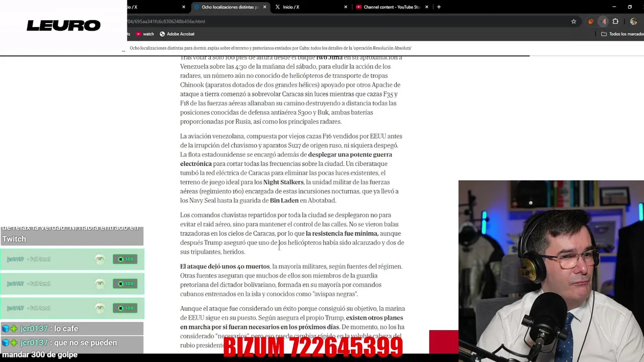
Task: Click the orange extension icon in toolbar
Action: (x=591, y=22)
